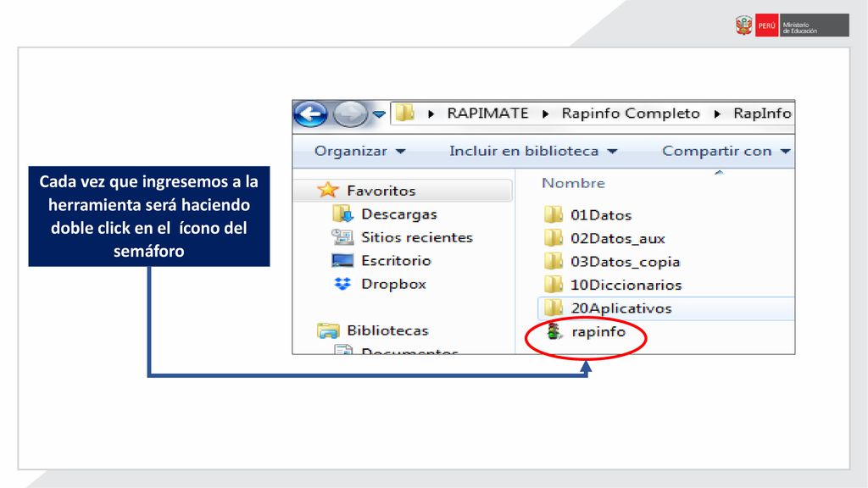Viewport: 868px width, 488px height.
Task: Expand arrow before RAPIMATE breadcrumb
Action: coord(431,114)
